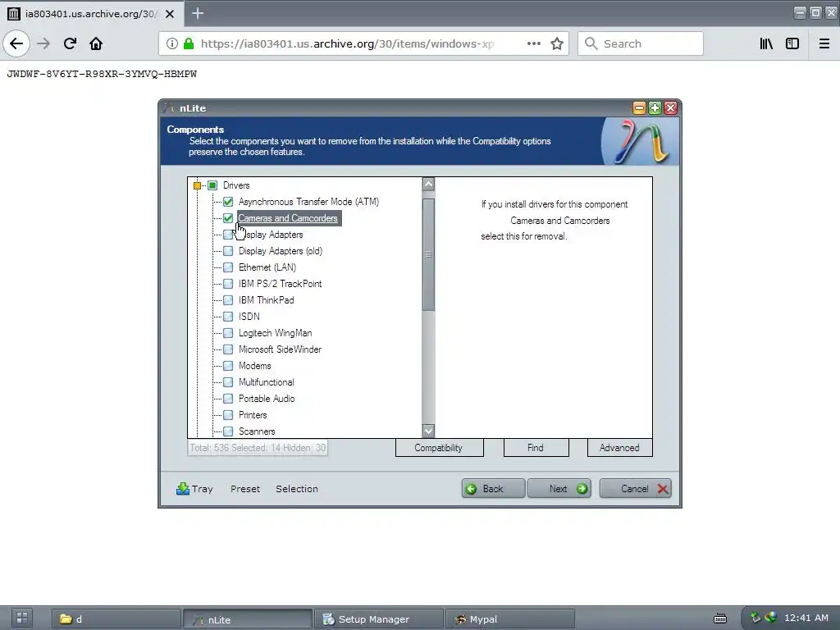Bookmark this page with the star icon
Image resolution: width=840 pixels, height=630 pixels.
557,43
